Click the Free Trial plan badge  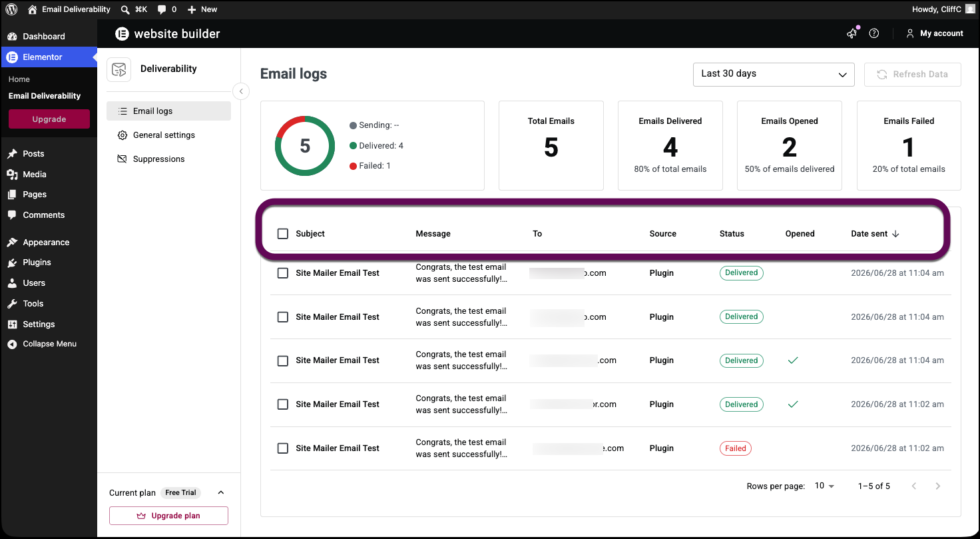(181, 493)
